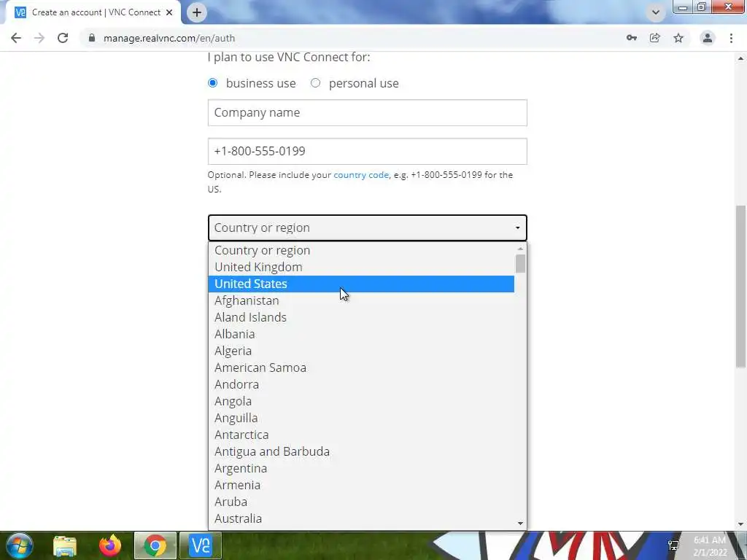Choose Aland Islands from the list
Screen dimensions: 747x560
[361, 317]
